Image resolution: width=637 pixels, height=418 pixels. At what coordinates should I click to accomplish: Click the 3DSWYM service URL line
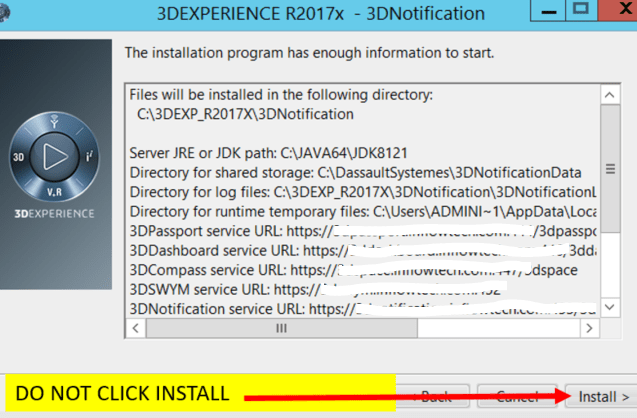click(318, 290)
